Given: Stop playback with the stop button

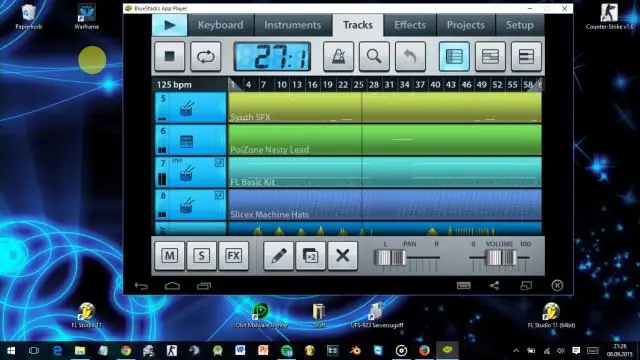Looking at the screenshot, I should click(169, 56).
